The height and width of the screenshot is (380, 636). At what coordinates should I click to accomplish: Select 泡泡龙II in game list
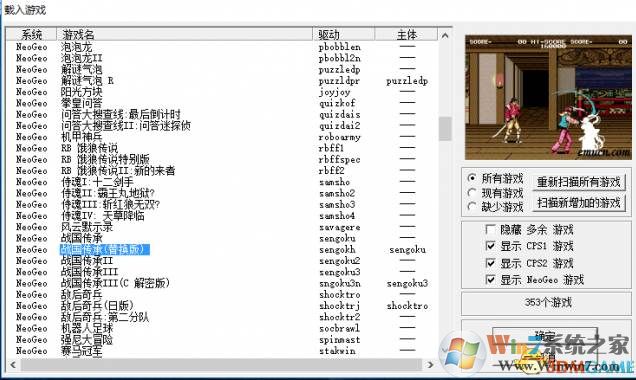(x=82, y=58)
